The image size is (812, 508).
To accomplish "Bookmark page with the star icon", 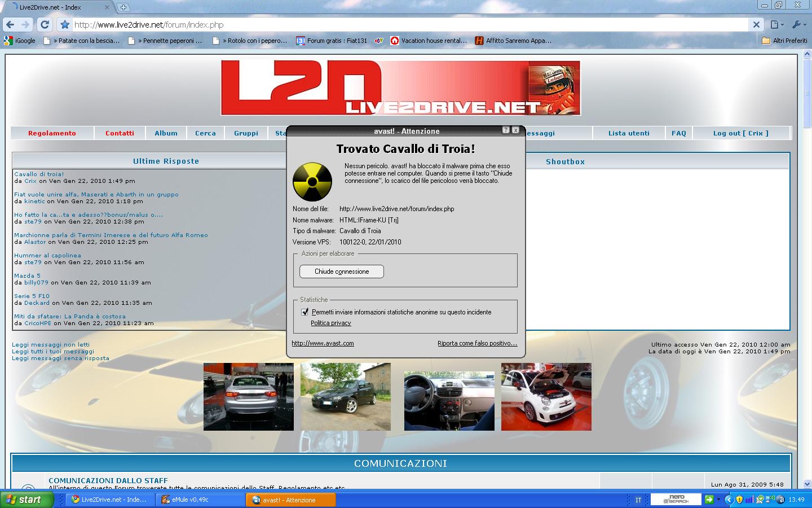I will pyautogui.click(x=65, y=25).
